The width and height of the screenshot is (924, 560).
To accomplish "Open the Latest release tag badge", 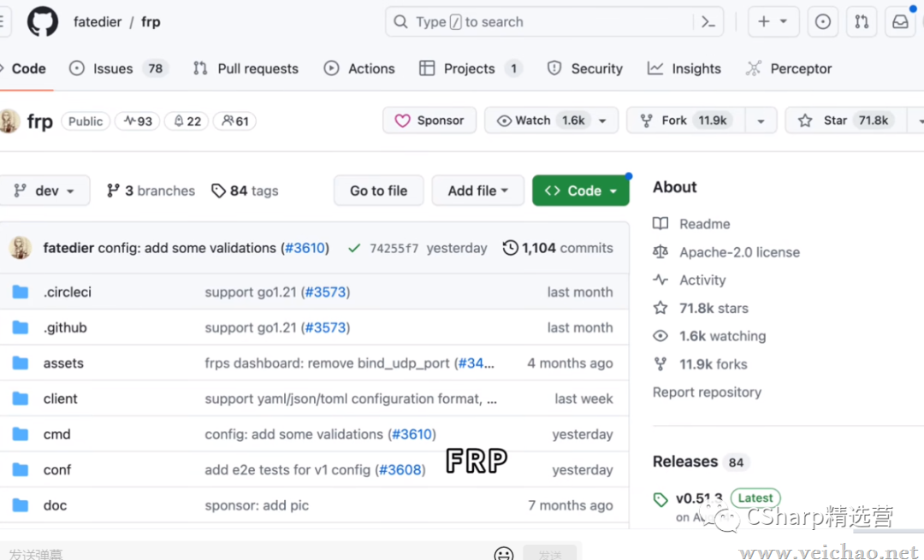I will (755, 498).
